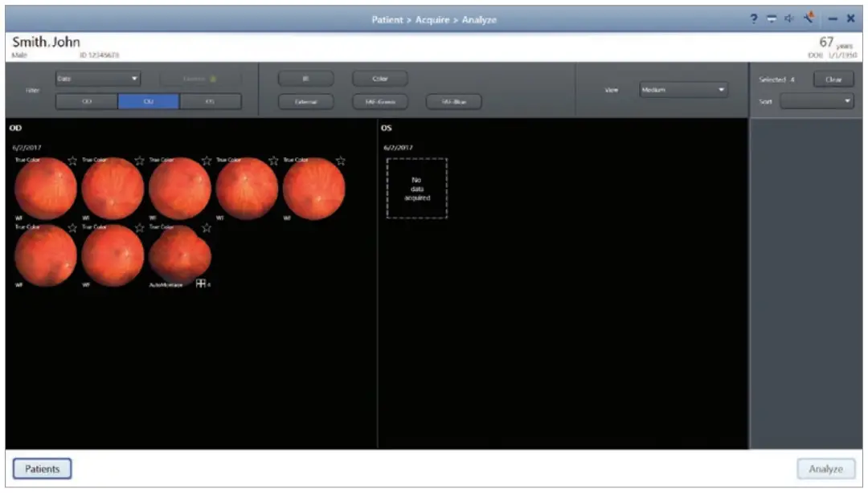
Task: Toggle the Color image type filter
Action: tap(379, 79)
